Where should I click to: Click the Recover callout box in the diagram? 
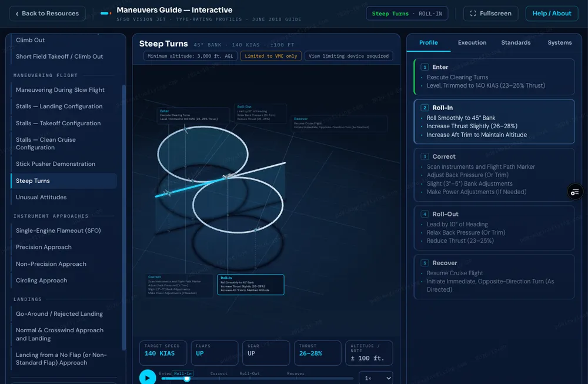point(339,123)
